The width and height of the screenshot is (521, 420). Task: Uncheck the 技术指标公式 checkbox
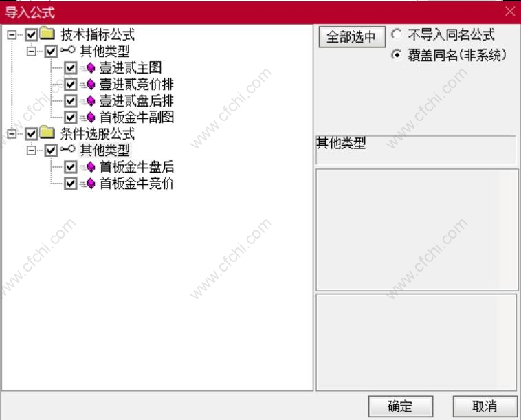pos(31,34)
